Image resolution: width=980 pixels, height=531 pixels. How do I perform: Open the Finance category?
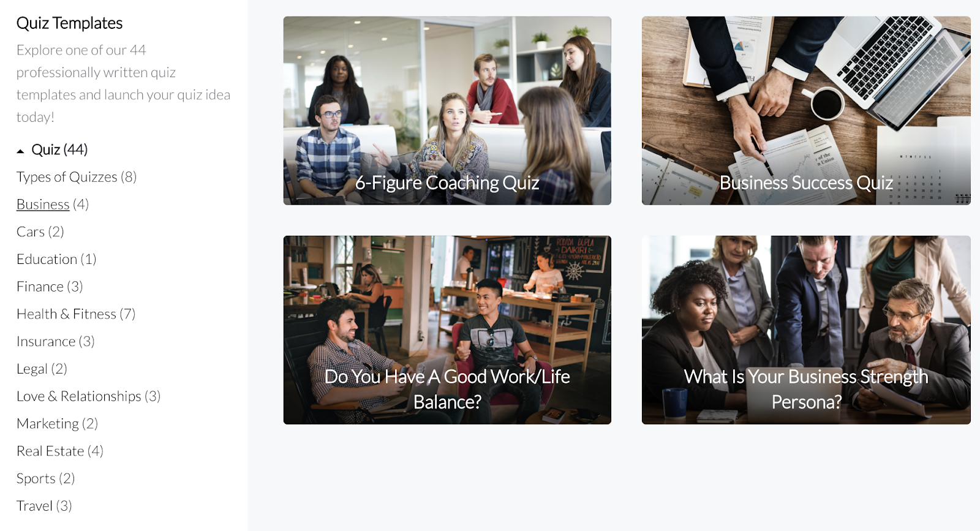(x=50, y=287)
